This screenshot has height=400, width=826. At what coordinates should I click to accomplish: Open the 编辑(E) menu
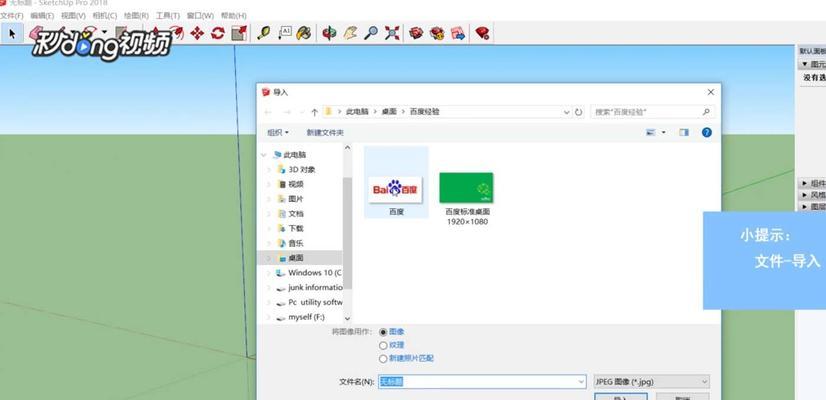click(x=42, y=16)
